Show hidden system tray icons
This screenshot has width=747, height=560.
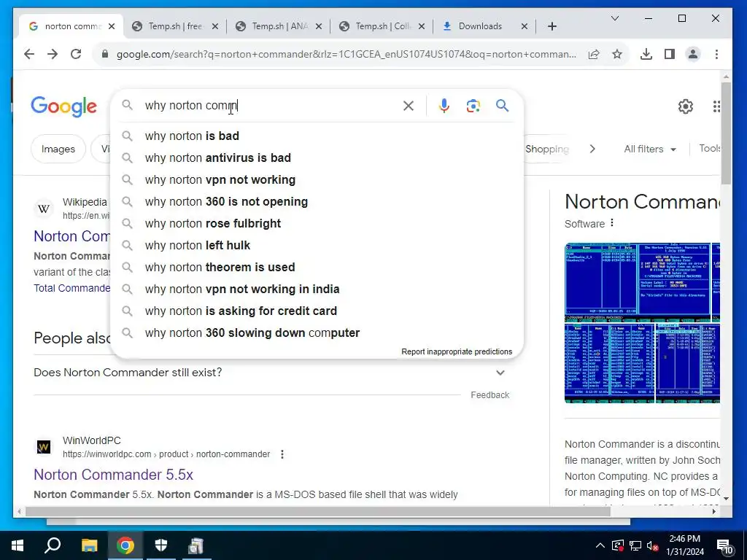tap(600, 545)
